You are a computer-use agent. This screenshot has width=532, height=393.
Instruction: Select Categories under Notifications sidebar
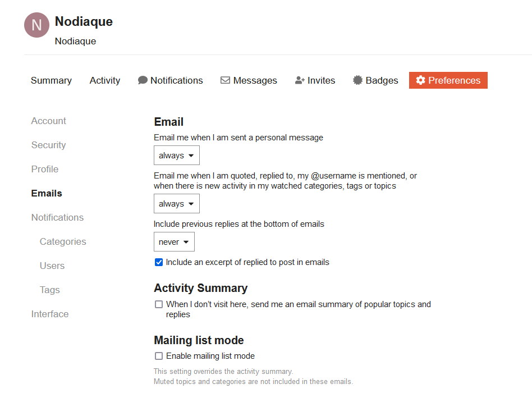point(63,241)
